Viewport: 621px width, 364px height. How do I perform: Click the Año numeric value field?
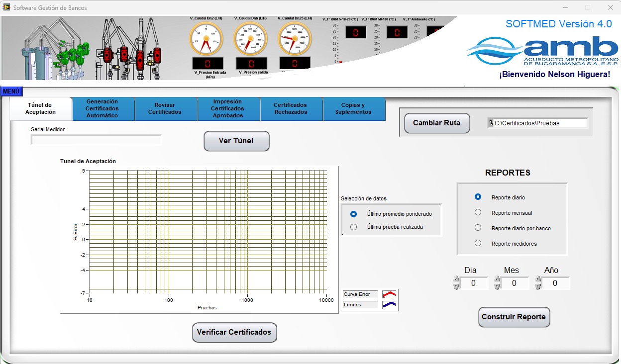555,283
